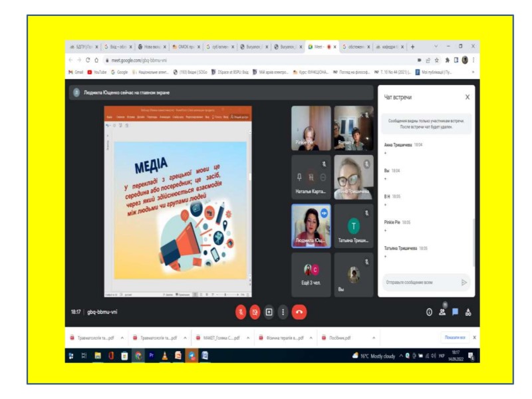Image resolution: width=532 pixels, height=399 pixels.
Task: Open the present screen icon
Action: [x=269, y=312]
